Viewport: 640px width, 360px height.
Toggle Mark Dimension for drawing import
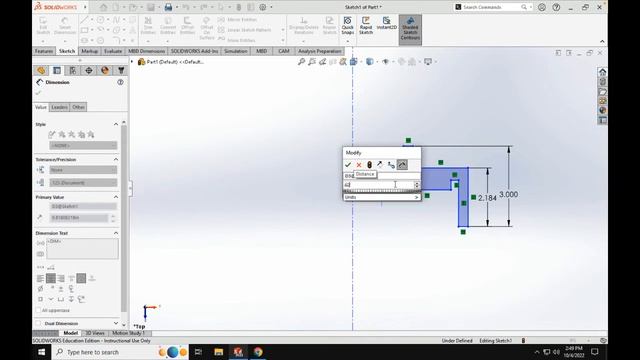(x=402, y=164)
